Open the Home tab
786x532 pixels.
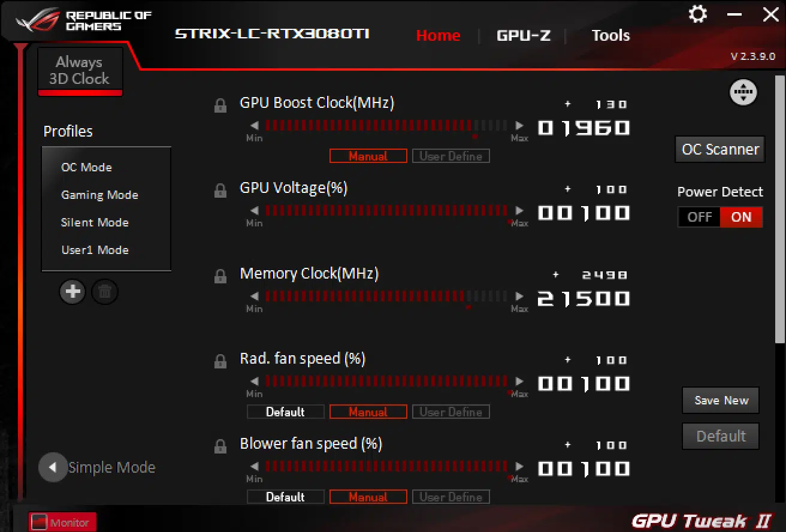click(x=439, y=35)
